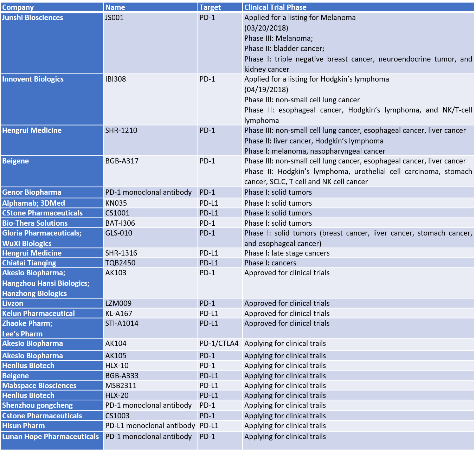Screen dimensions: 476x451
Task: Select the PD-1/CTLA4 target cell
Action: point(220,344)
